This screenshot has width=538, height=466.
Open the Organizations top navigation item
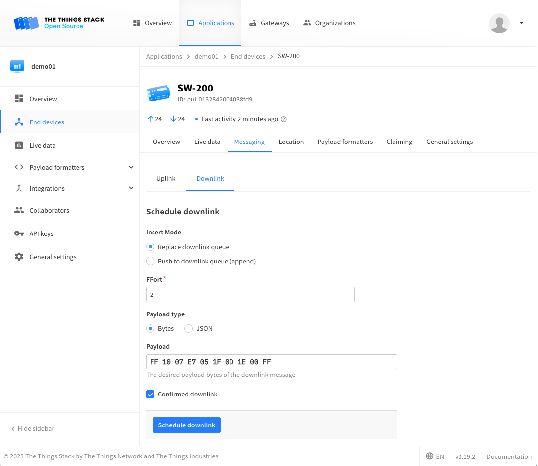[x=329, y=23]
